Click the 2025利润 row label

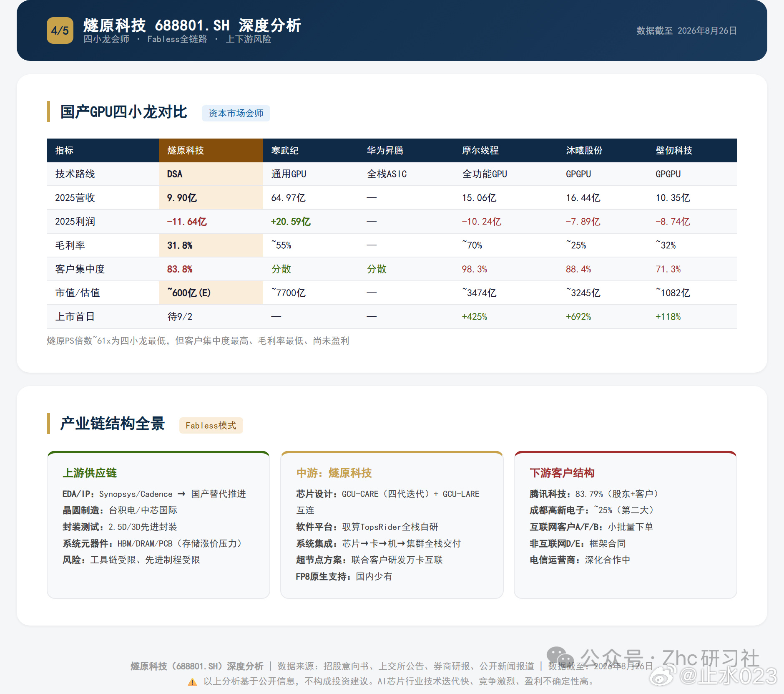point(75,222)
